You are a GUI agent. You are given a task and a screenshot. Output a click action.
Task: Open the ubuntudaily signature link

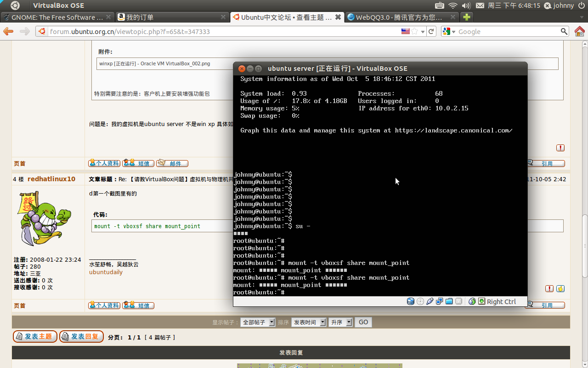[106, 272]
